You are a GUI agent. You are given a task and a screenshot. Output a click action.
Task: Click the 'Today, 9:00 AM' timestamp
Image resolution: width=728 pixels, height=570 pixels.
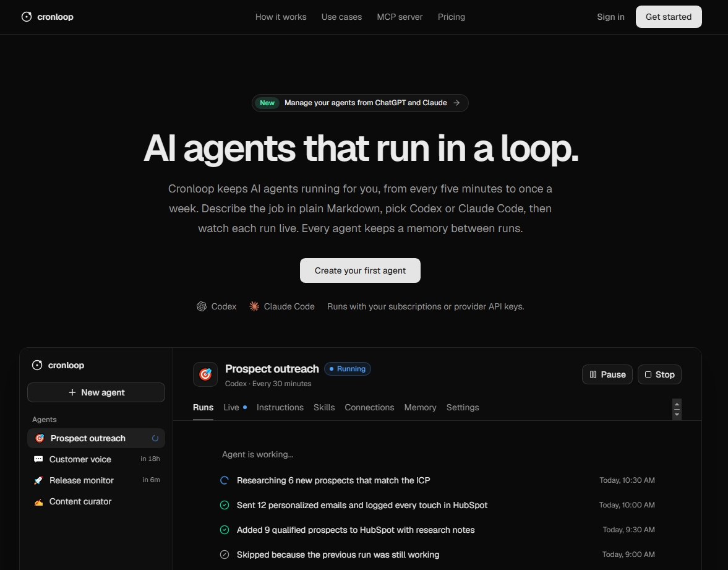click(x=628, y=554)
